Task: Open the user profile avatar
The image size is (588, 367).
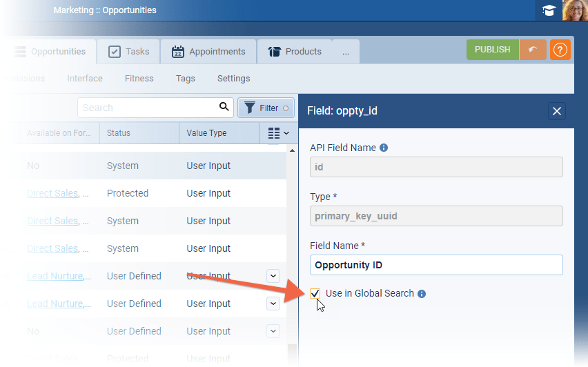Action: click(x=575, y=10)
